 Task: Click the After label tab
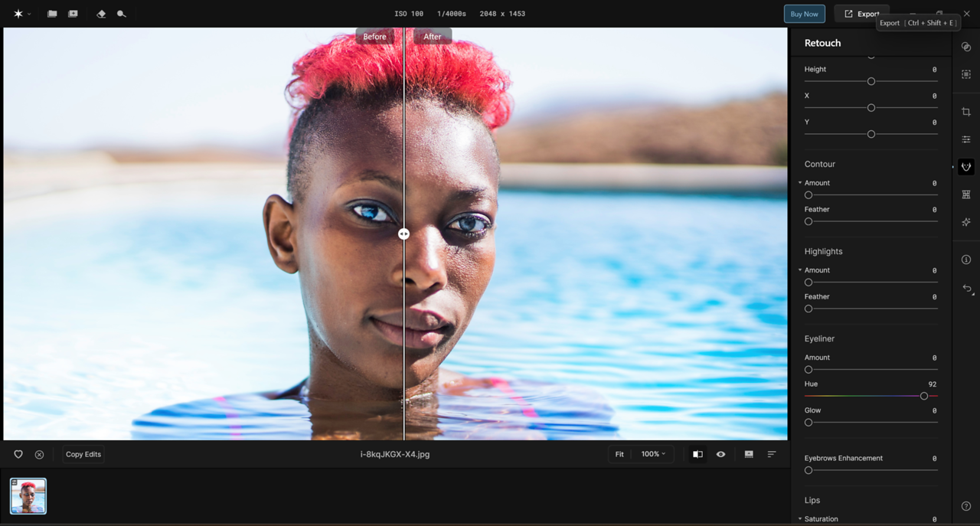click(433, 36)
